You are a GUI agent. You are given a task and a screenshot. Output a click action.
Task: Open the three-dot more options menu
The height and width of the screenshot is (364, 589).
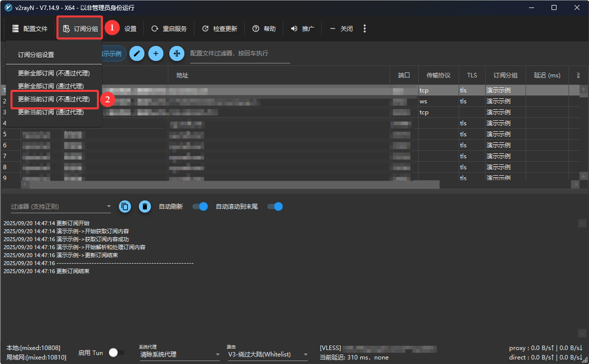(x=365, y=29)
